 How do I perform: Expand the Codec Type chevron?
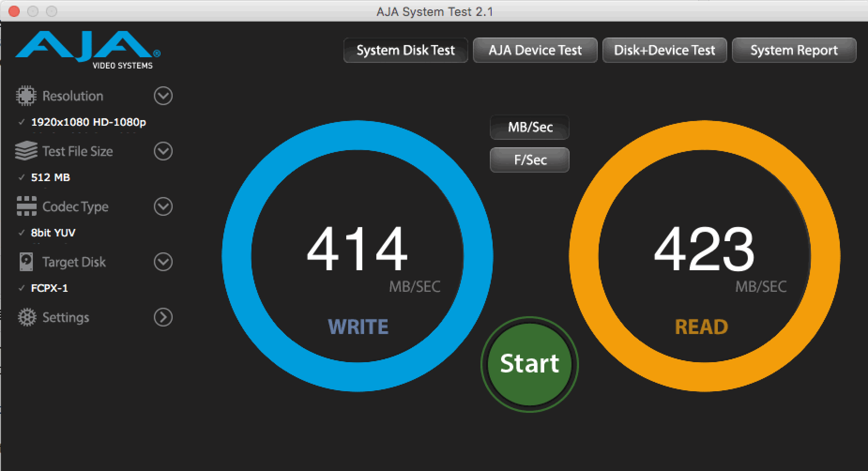click(163, 206)
